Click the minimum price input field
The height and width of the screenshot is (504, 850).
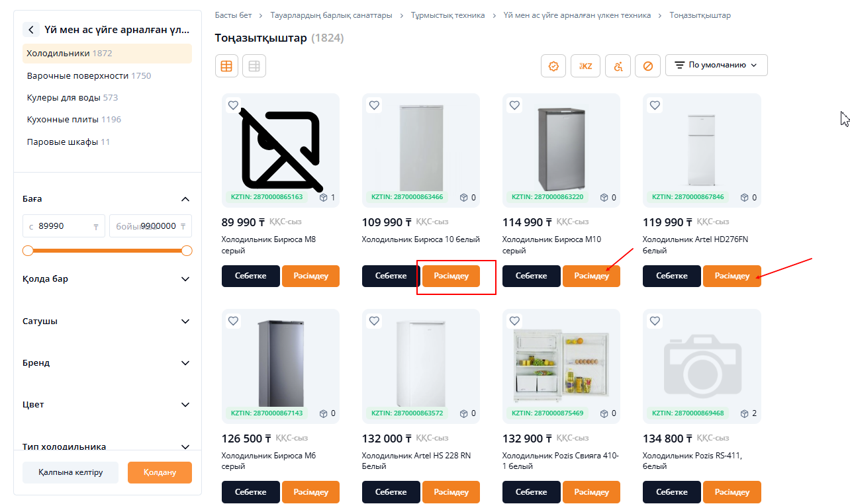click(x=64, y=226)
